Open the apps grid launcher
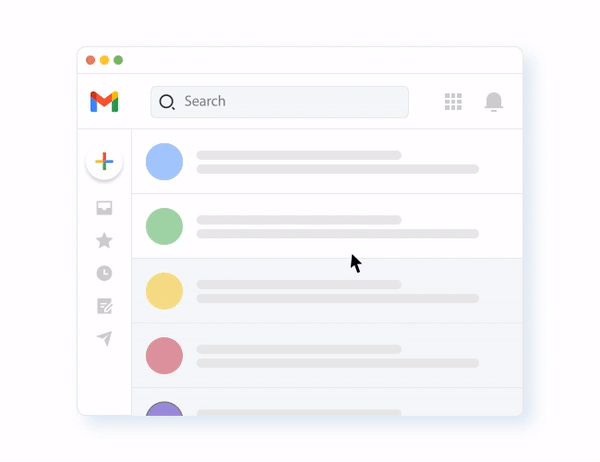The width and height of the screenshot is (600, 462). pyautogui.click(x=453, y=101)
